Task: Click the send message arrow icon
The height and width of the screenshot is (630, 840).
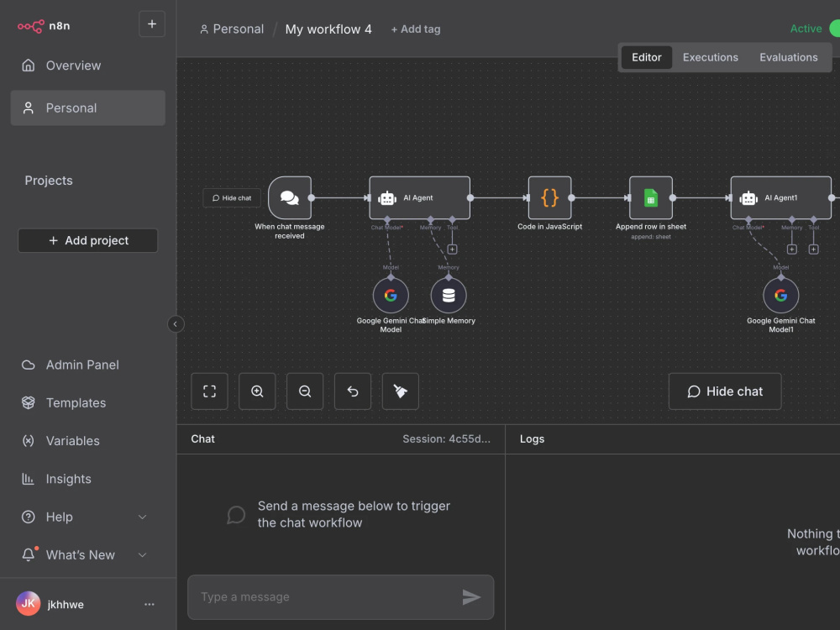Action: tap(471, 596)
